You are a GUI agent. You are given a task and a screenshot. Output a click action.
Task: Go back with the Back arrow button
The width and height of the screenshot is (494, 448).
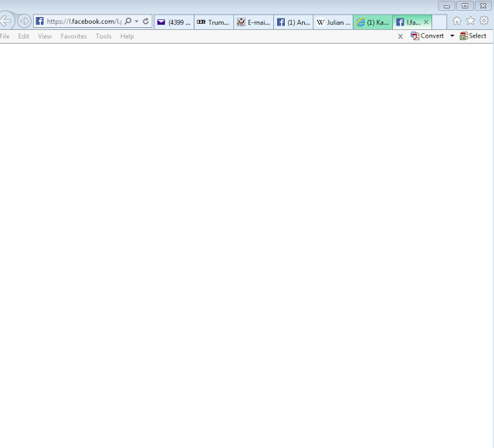(x=5, y=21)
